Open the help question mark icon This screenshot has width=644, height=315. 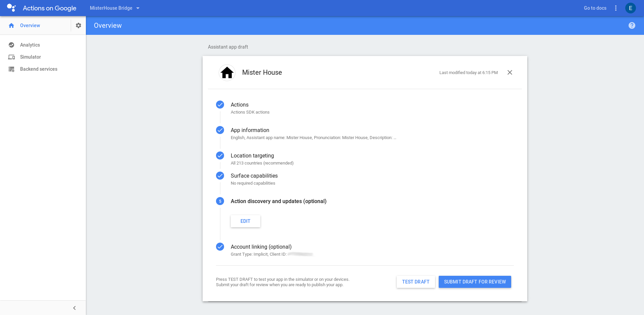[632, 25]
